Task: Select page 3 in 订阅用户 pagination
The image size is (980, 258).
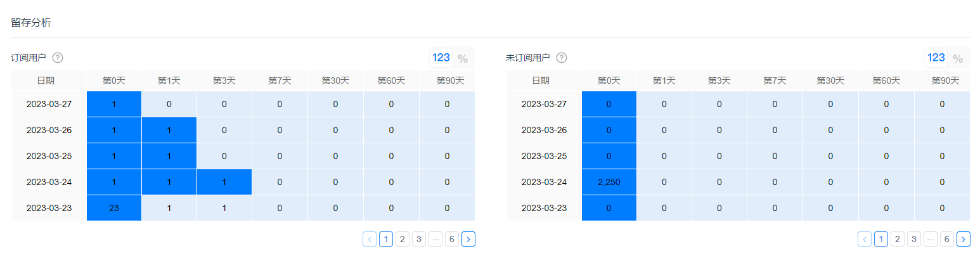Action: tap(419, 239)
